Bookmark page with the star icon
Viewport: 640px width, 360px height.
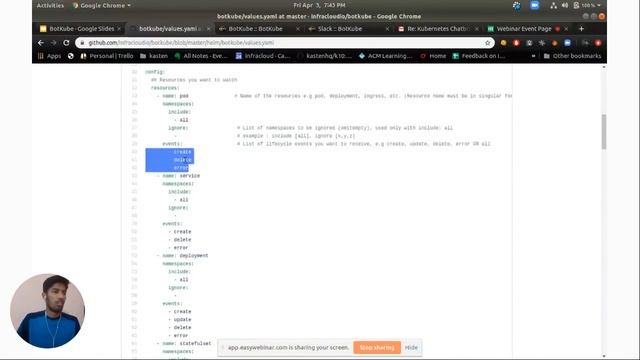(x=487, y=42)
